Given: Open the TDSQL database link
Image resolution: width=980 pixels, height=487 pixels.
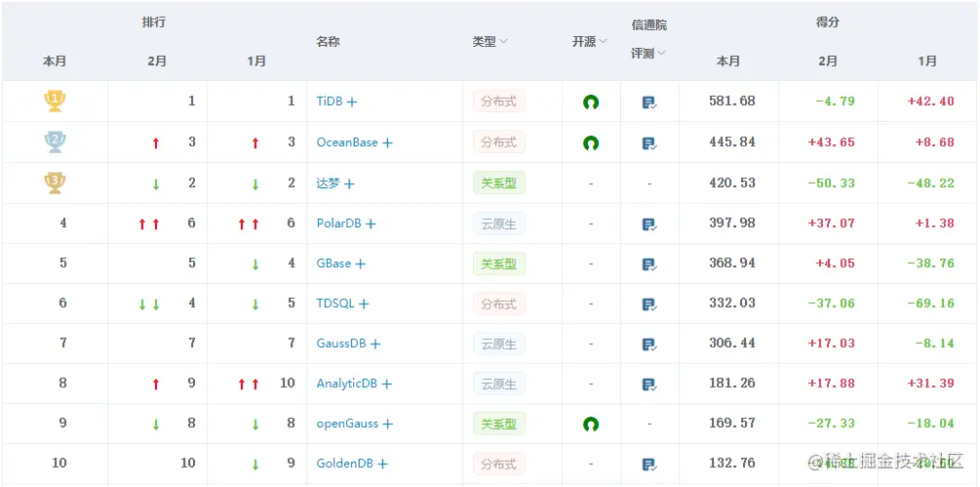Looking at the screenshot, I should click(335, 304).
